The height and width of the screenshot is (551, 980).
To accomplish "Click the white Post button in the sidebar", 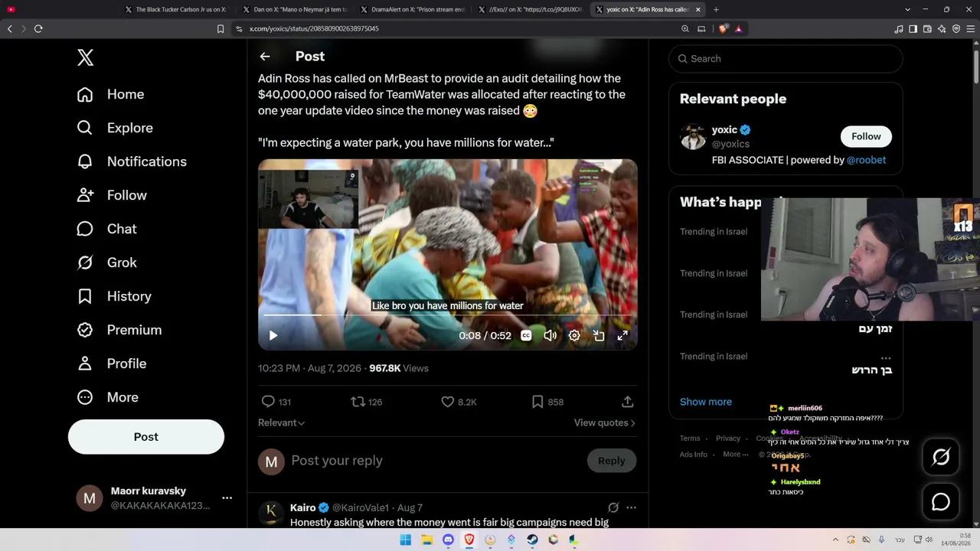I will click(x=146, y=437).
